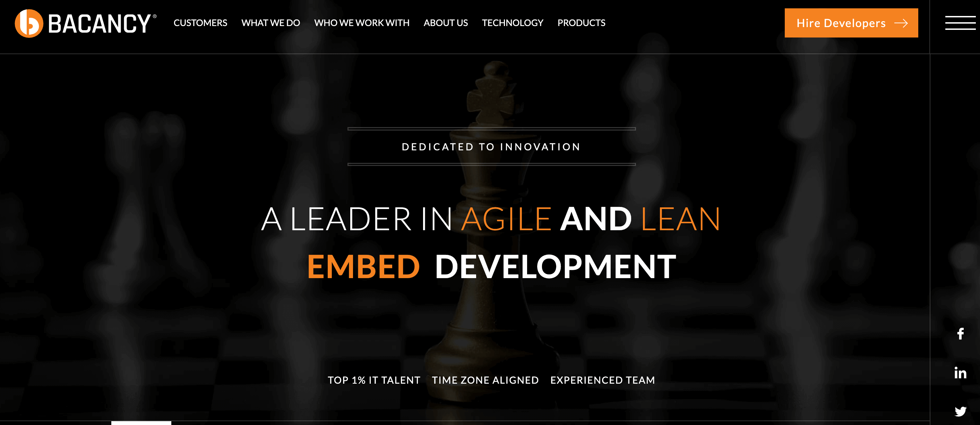This screenshot has height=425, width=980.
Task: Click the TECHNOLOGY navigation link
Action: (x=513, y=23)
